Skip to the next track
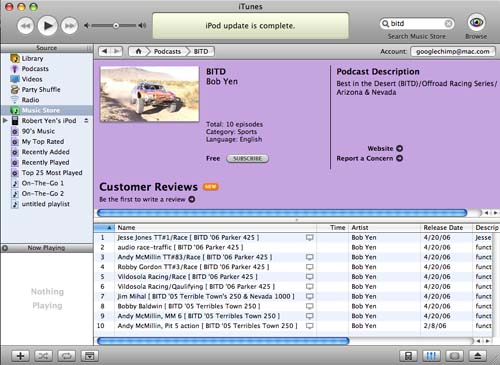The image size is (500, 365). [x=70, y=26]
